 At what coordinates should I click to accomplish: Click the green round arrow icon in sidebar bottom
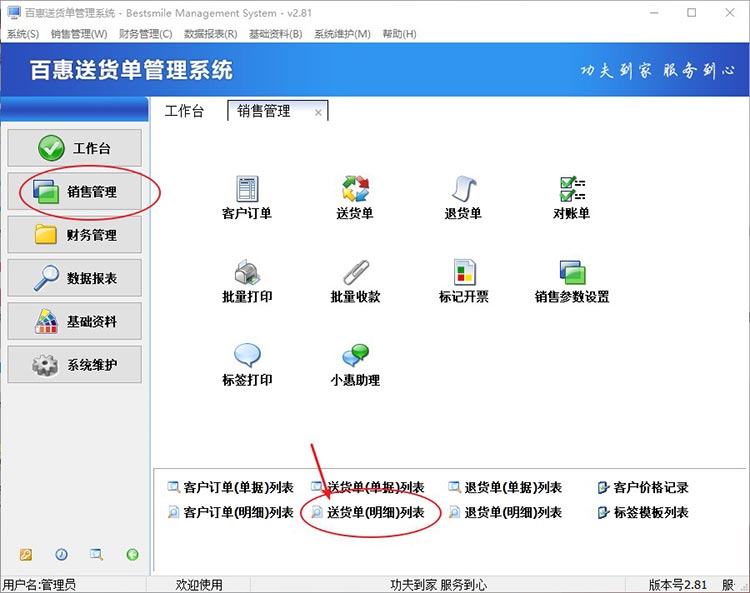132,554
